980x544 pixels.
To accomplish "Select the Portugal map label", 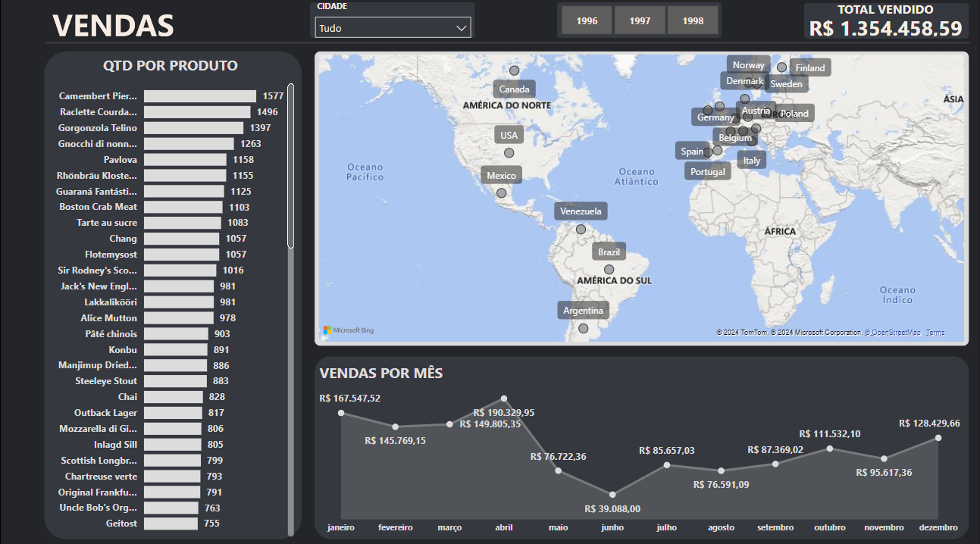I will [708, 172].
